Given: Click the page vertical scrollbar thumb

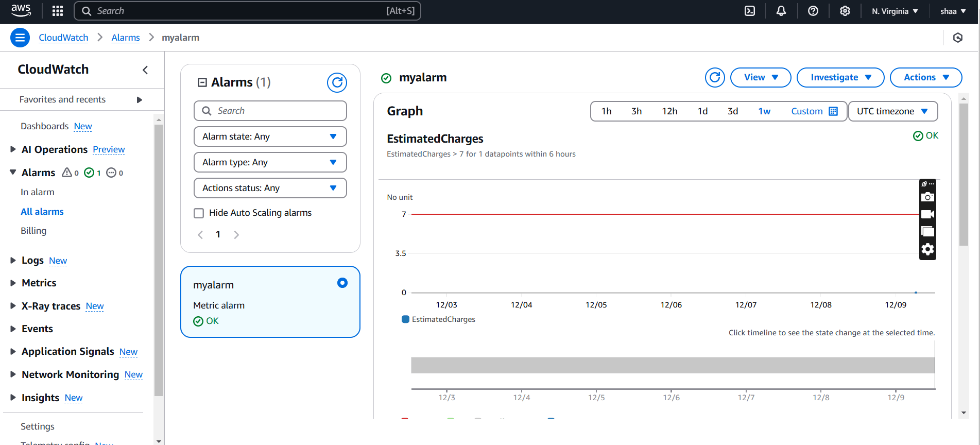Looking at the screenshot, I should click(x=964, y=175).
